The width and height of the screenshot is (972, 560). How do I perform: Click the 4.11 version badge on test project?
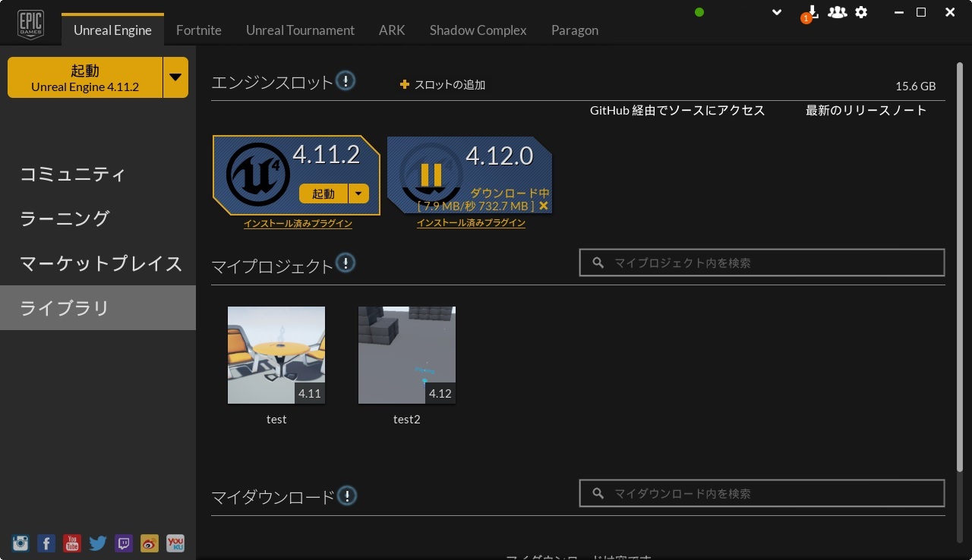(310, 393)
